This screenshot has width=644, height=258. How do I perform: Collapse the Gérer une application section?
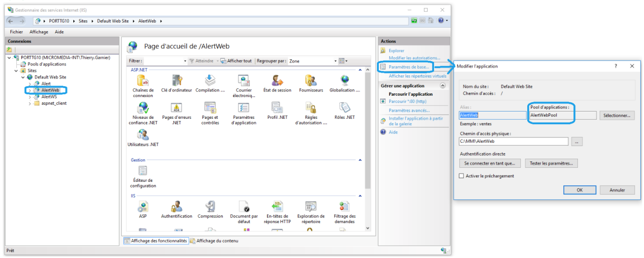pyautogui.click(x=442, y=86)
